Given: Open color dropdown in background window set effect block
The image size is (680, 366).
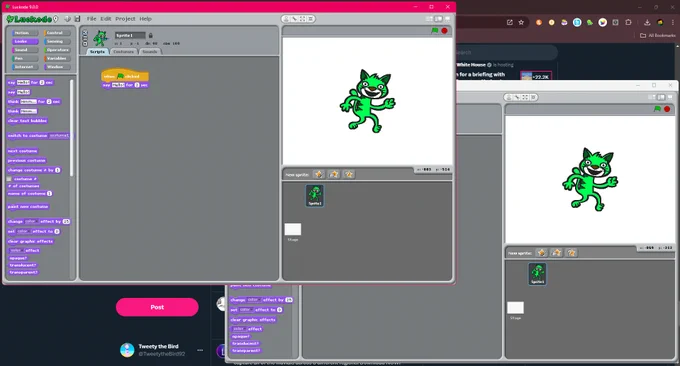Looking at the screenshot, I should (x=246, y=310).
